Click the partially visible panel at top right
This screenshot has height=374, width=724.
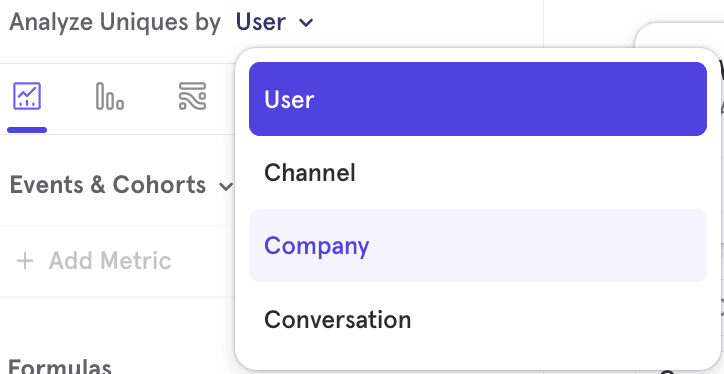pos(680,35)
